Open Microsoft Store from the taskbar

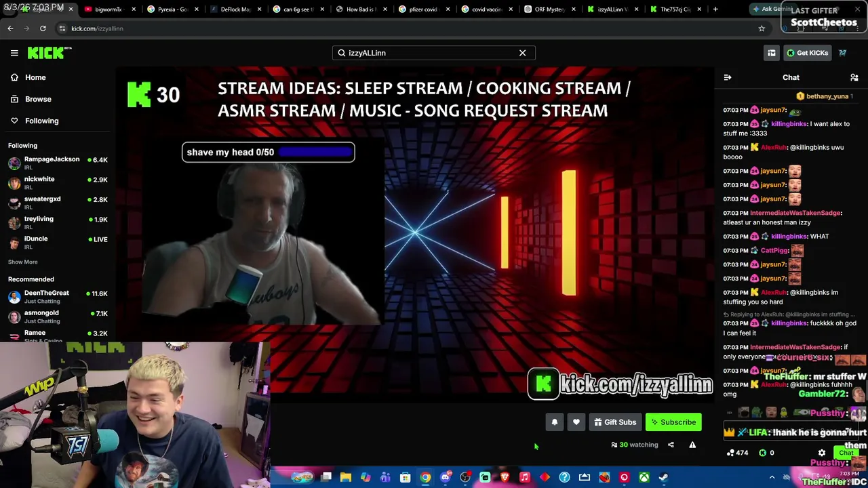coord(406,477)
